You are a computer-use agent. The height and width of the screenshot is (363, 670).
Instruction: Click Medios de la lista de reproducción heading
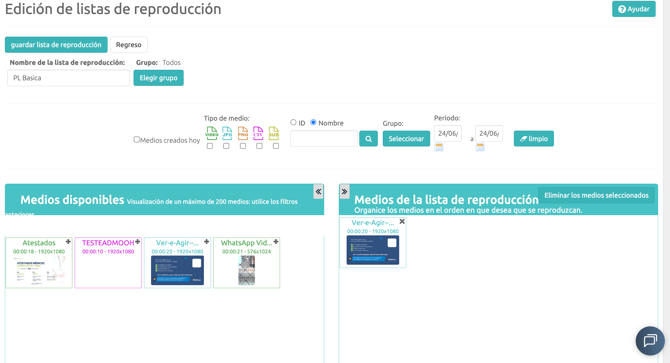point(446,200)
